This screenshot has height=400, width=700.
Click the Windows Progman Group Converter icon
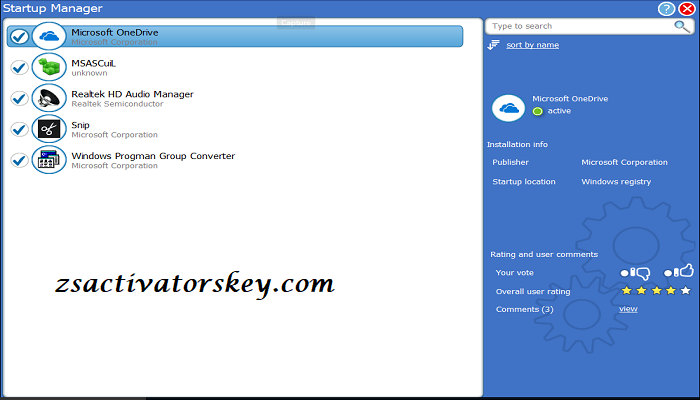(x=49, y=159)
